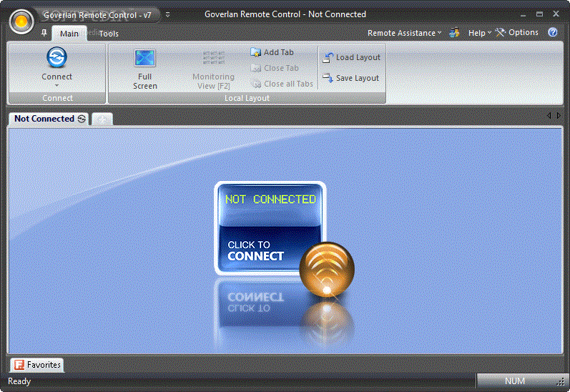Image resolution: width=570 pixels, height=392 pixels.
Task: Minimize the Goverlan window
Action: [x=523, y=14]
